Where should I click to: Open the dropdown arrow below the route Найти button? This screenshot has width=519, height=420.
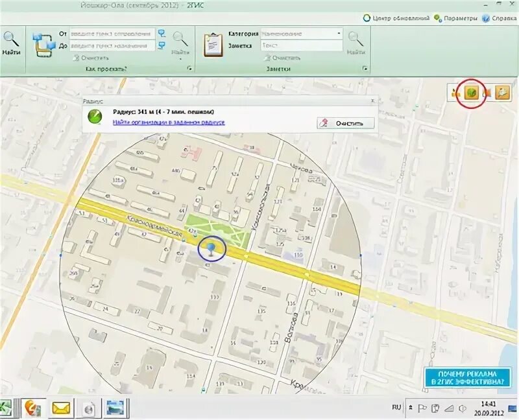(x=181, y=59)
